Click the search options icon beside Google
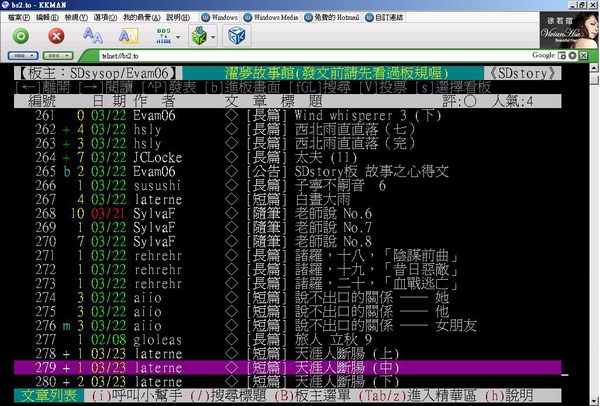This screenshot has height=406, width=600. point(561,56)
